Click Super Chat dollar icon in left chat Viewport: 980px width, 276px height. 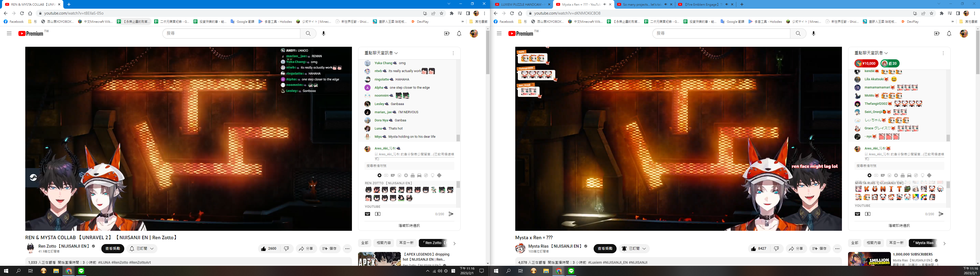click(x=377, y=214)
